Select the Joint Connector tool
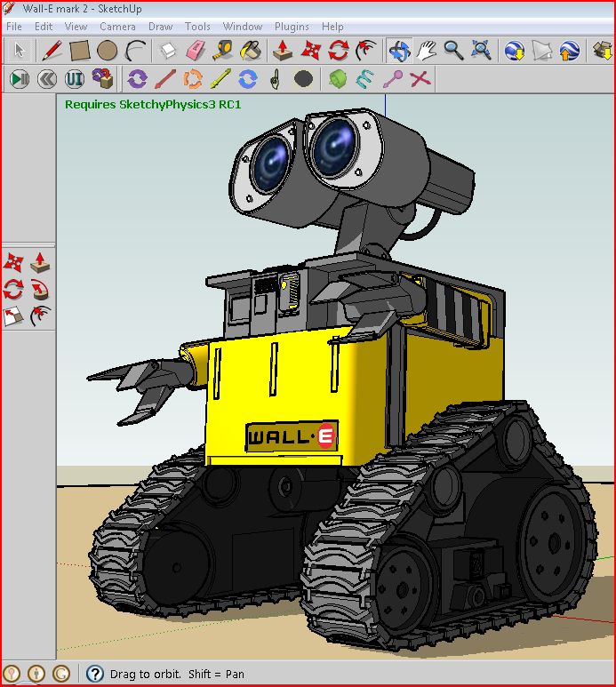 click(x=102, y=78)
